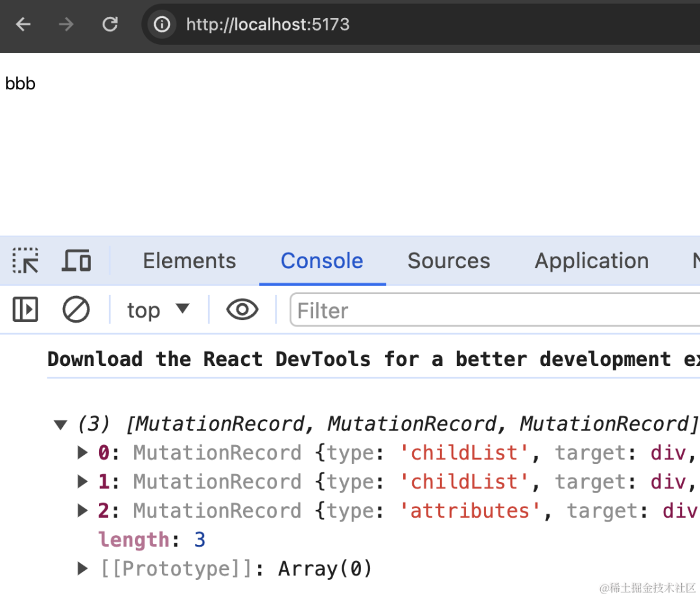Switch to the Console tab
Viewport: 700px width, 598px height.
click(x=322, y=260)
